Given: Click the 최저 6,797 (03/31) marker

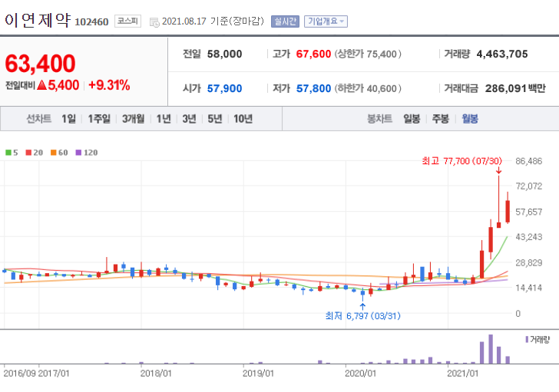Looking at the screenshot, I should tap(362, 316).
